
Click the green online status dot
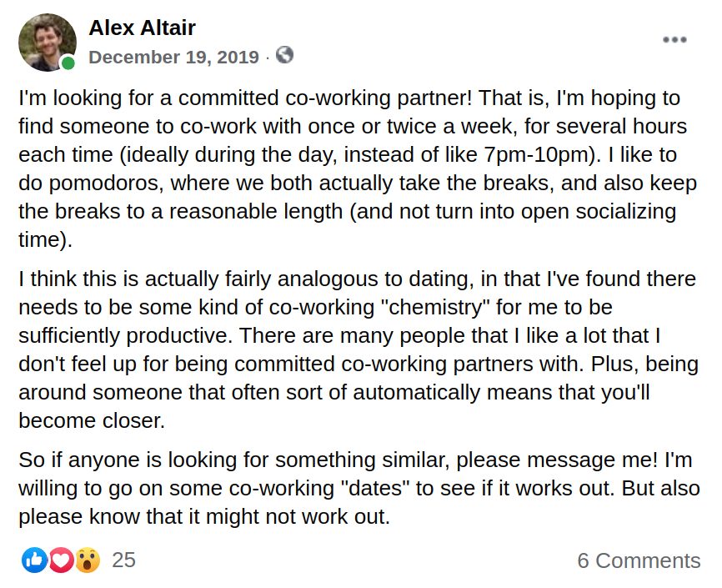click(68, 63)
